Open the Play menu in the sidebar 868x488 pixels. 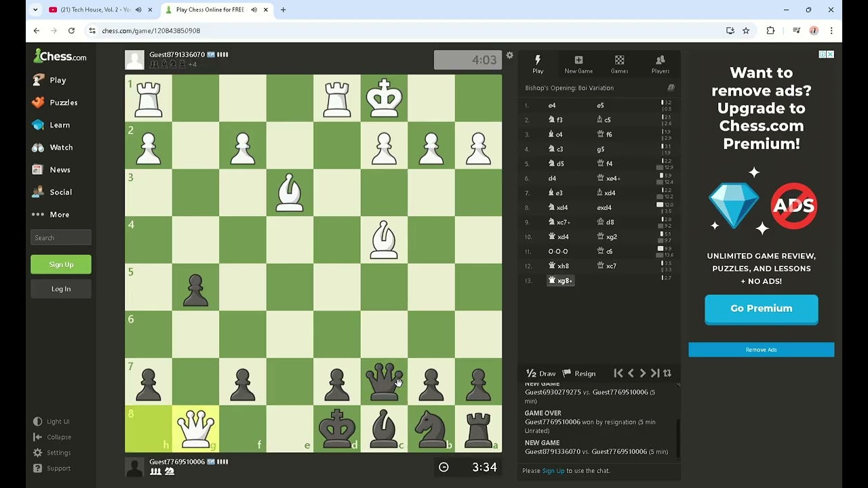tap(49, 80)
